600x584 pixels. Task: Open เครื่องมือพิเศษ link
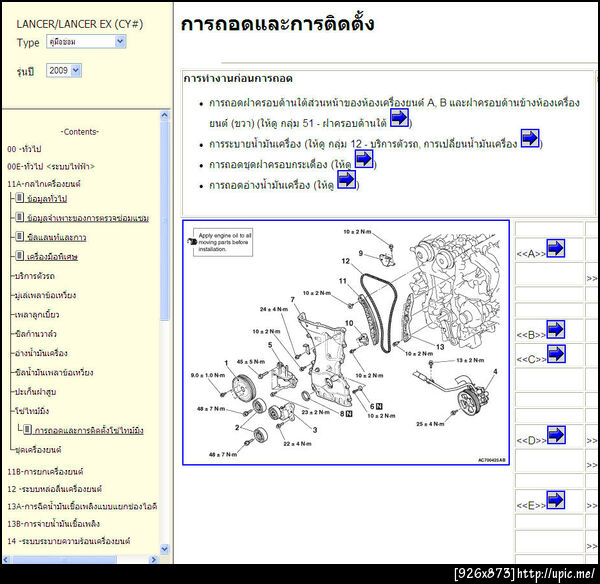tap(52, 257)
